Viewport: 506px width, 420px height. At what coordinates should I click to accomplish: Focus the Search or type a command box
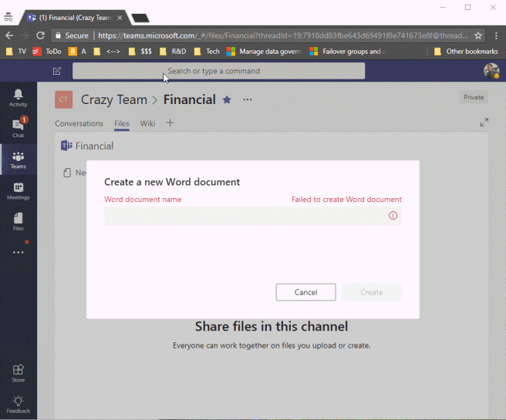218,71
